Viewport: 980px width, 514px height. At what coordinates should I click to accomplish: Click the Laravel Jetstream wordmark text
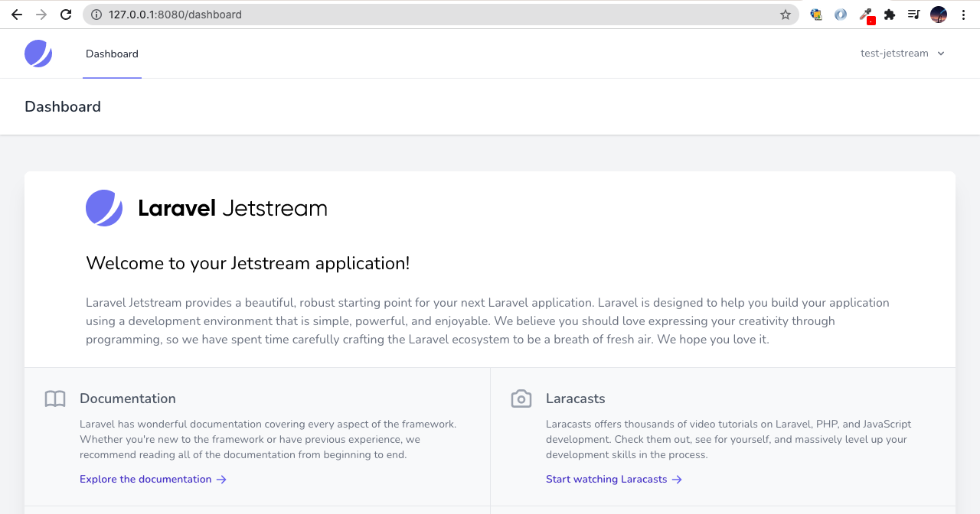click(233, 208)
